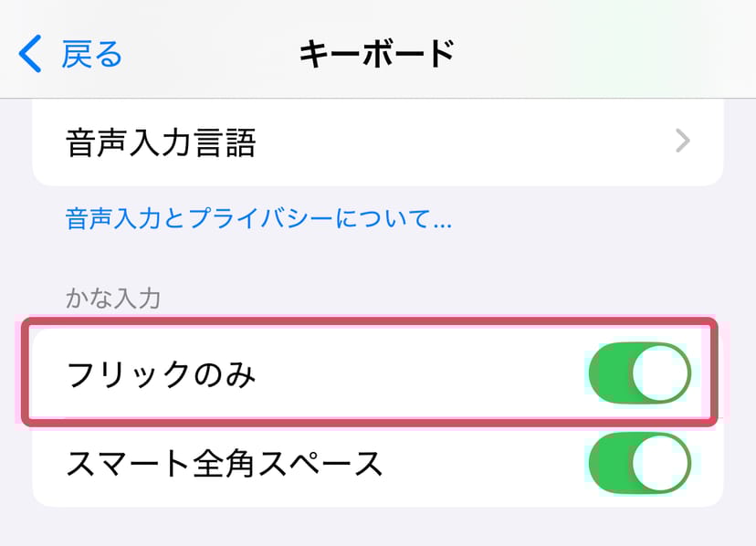Disable the スマート全角スペース switch
This screenshot has height=546, width=756.
point(640,464)
